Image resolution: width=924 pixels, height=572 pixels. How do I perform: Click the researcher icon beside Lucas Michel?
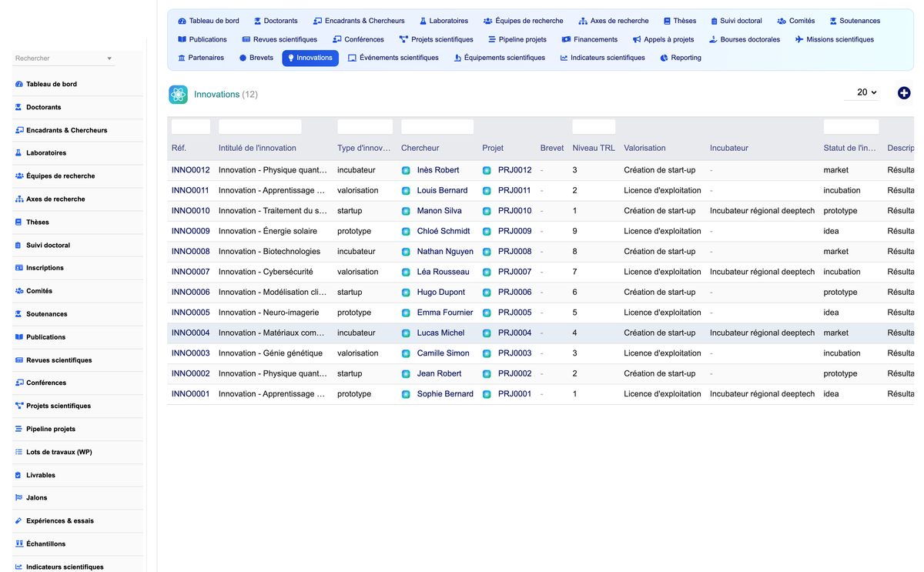(406, 333)
